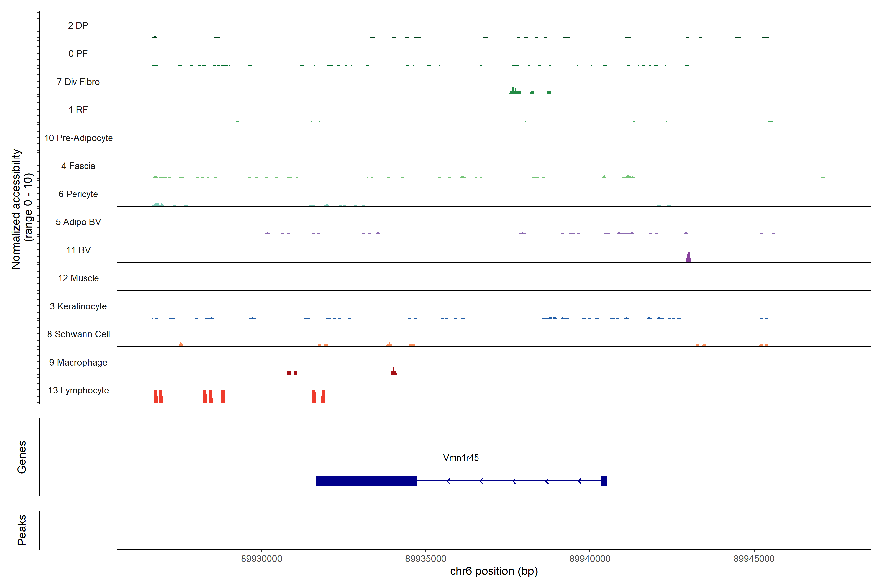
Task: Click the chr6 position (bp) axis title
Action: pos(493,571)
